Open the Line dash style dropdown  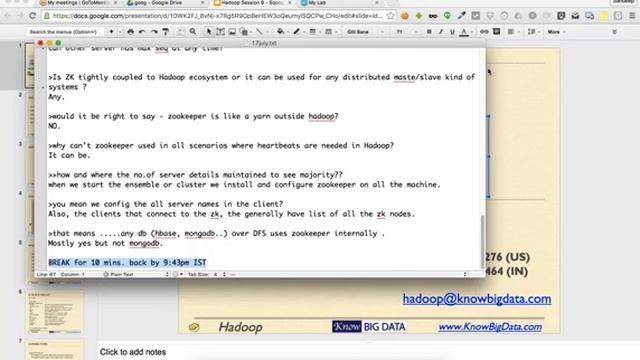(x=329, y=32)
